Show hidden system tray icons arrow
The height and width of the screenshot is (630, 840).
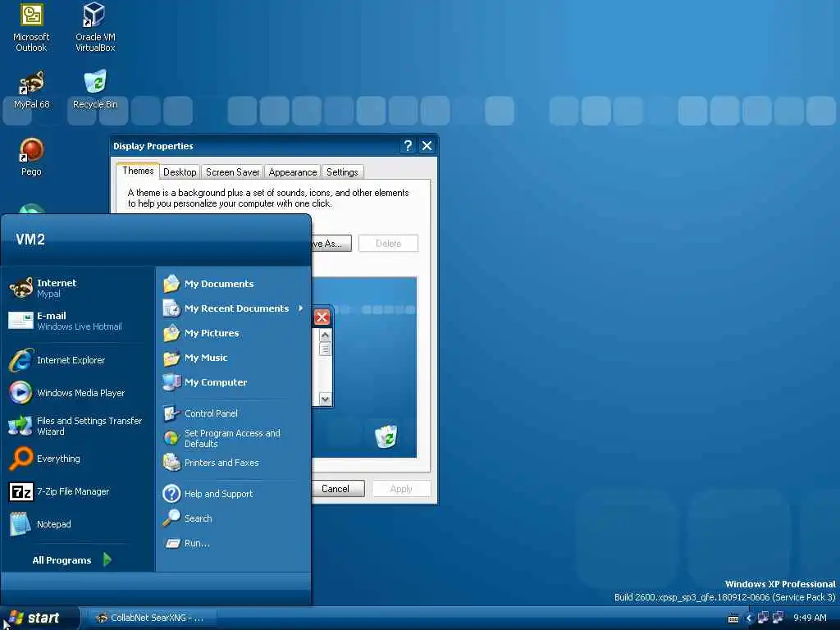pos(749,619)
